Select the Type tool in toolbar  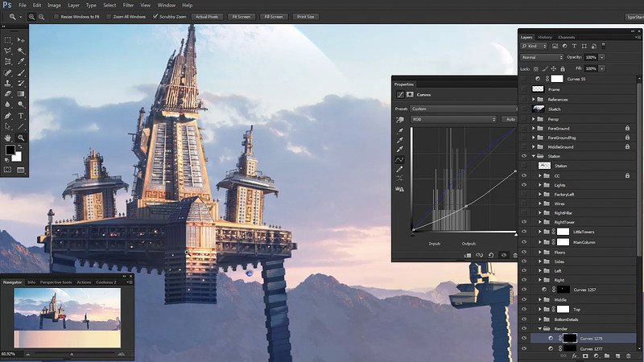21,116
